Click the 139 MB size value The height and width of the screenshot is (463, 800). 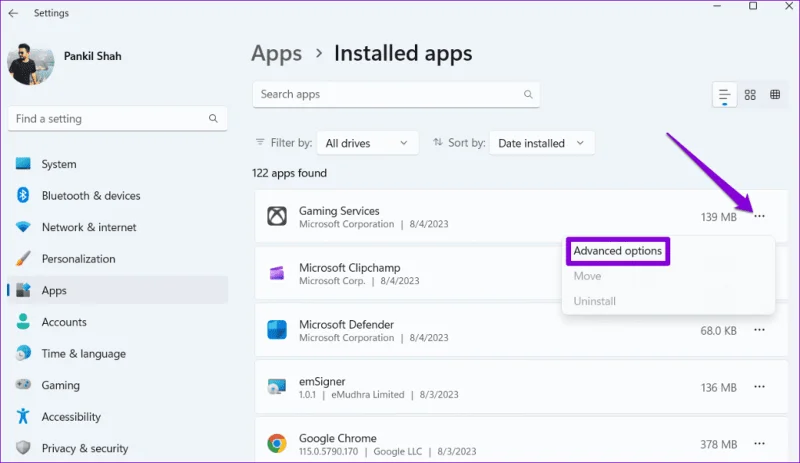[718, 217]
